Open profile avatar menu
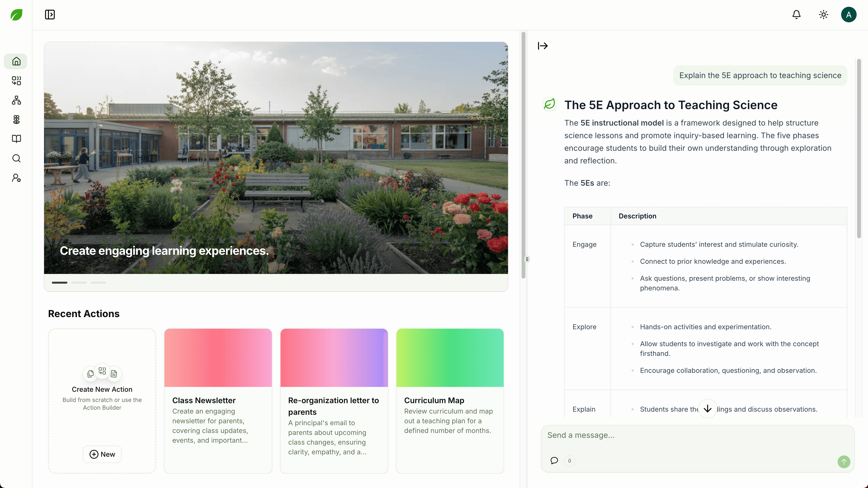Viewport: 868px width, 488px height. click(x=849, y=15)
